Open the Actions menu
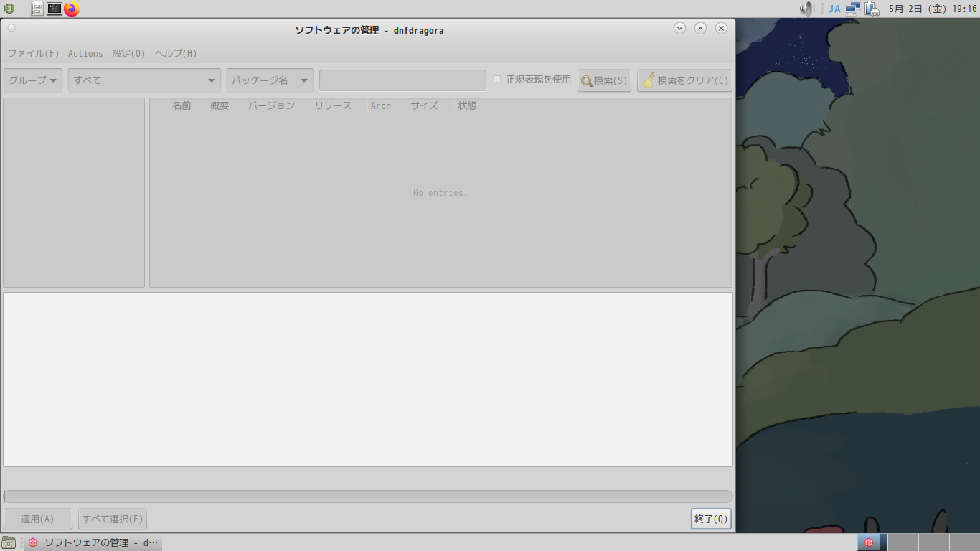The height and width of the screenshot is (551, 980). pos(85,53)
